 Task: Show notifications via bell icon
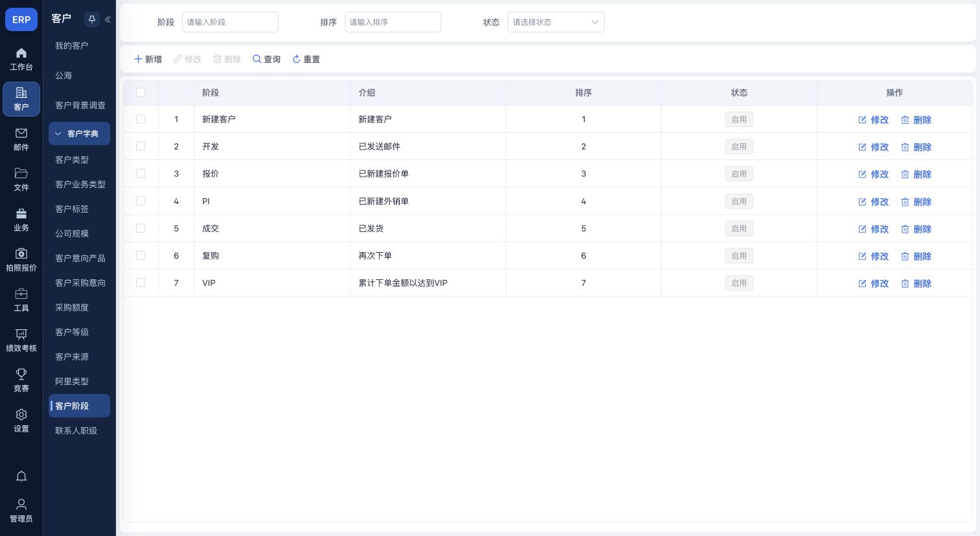[x=21, y=476]
